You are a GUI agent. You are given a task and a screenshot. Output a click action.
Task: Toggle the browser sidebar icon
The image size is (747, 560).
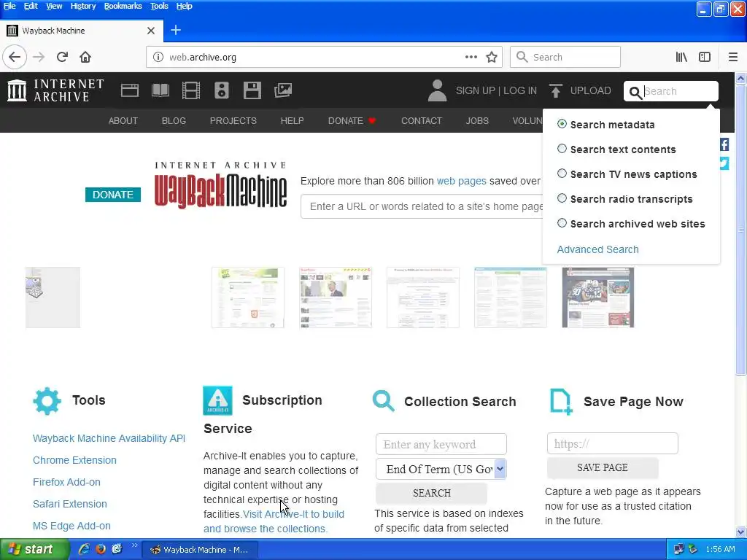point(705,57)
